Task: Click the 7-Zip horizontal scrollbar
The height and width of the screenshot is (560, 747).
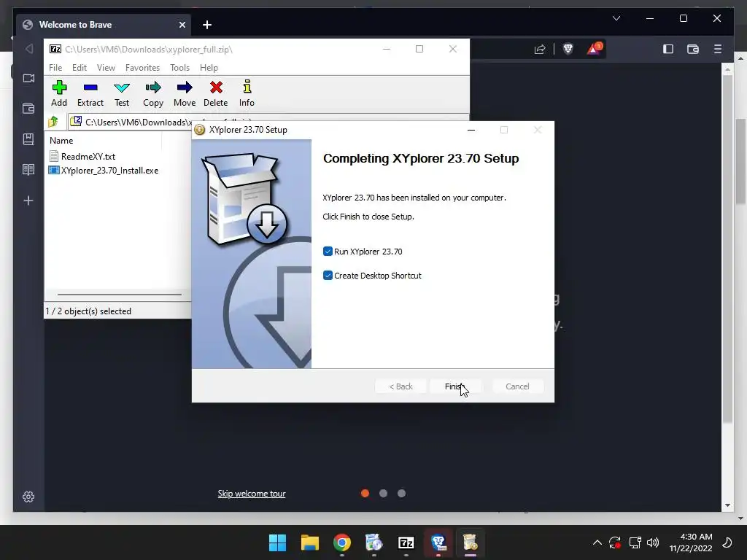Action: coord(119,295)
